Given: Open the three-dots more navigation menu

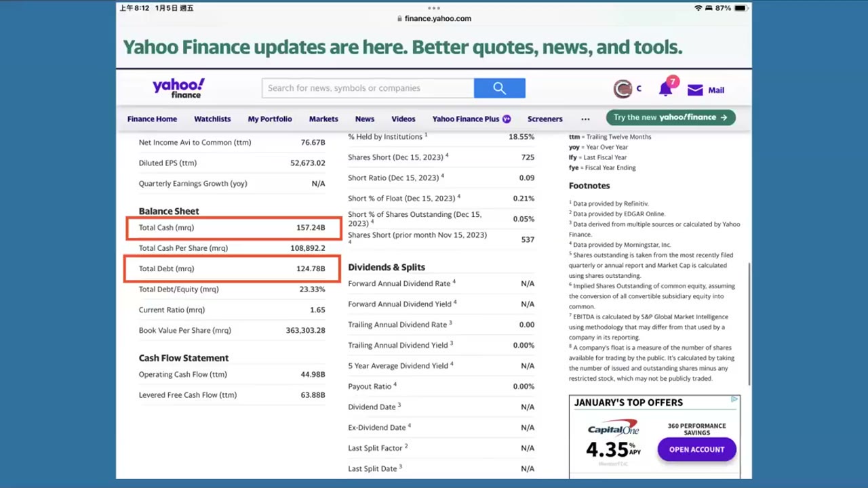Looking at the screenshot, I should coord(585,119).
